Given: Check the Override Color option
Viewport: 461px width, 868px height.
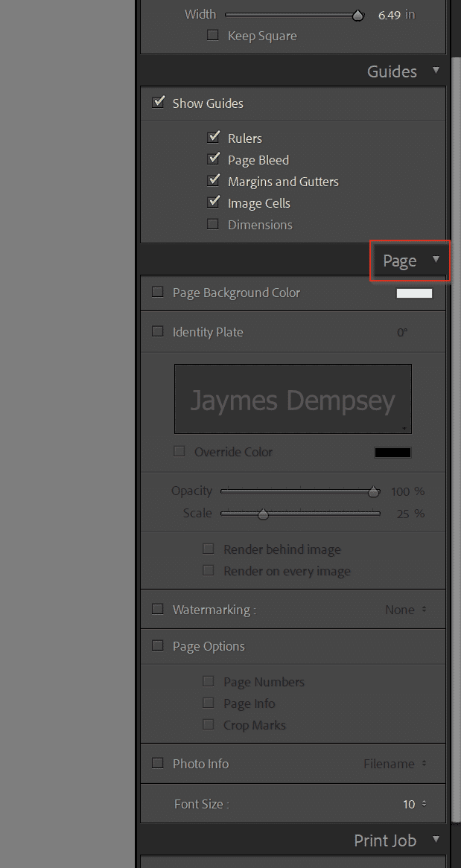Looking at the screenshot, I should click(179, 451).
